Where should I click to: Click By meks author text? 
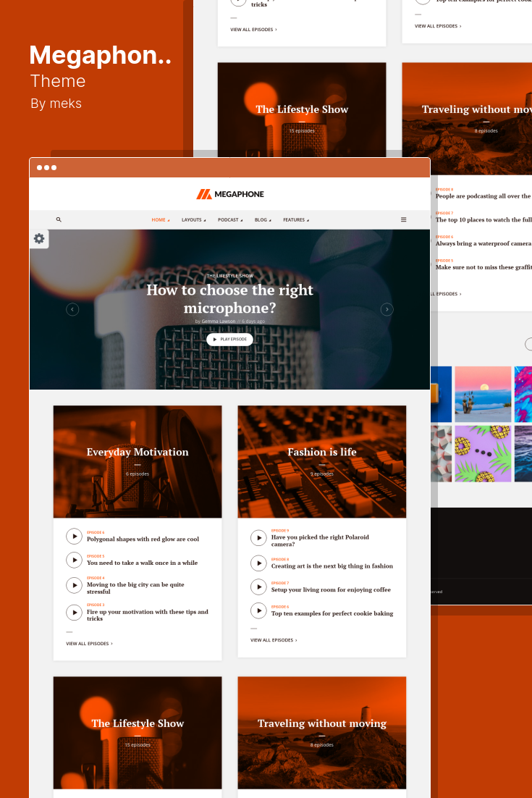[56, 104]
